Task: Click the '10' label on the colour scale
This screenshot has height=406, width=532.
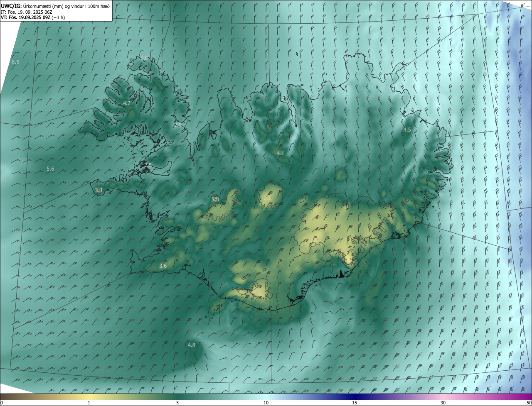Action: pyautogui.click(x=266, y=403)
